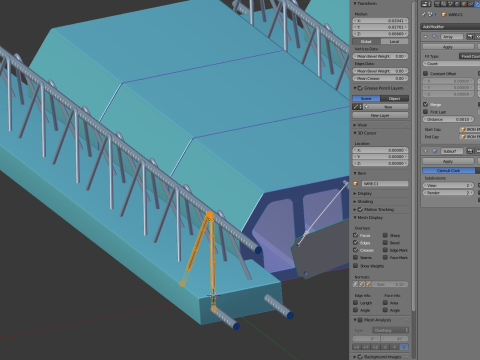This screenshot has width=480, height=360.
Task: Select Catmull-Clark subdivision type
Action: click(449, 170)
